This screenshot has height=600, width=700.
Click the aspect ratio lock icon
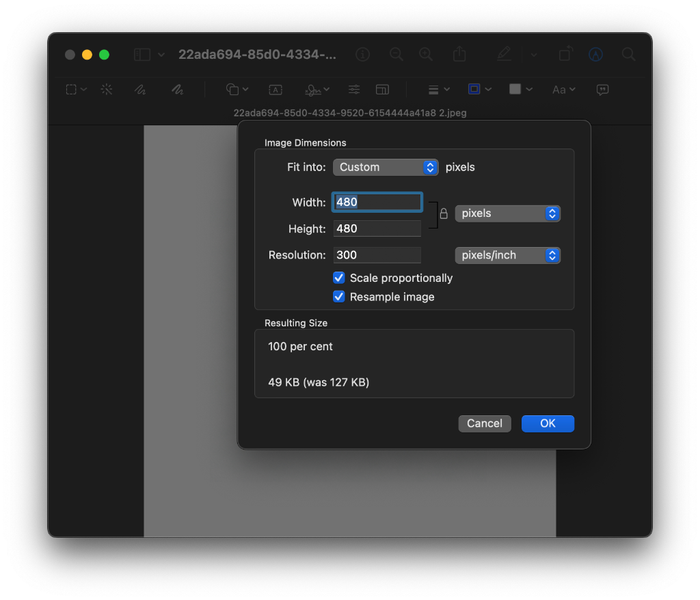444,214
